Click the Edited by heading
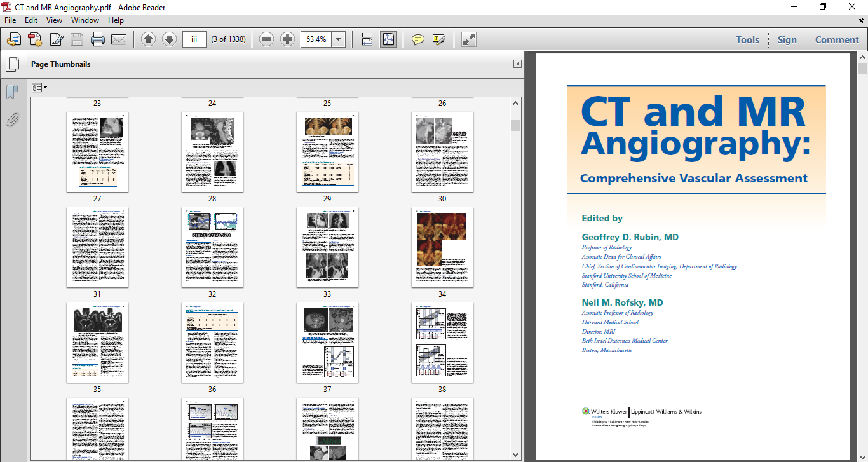Viewport: 868px width, 462px height. point(602,218)
